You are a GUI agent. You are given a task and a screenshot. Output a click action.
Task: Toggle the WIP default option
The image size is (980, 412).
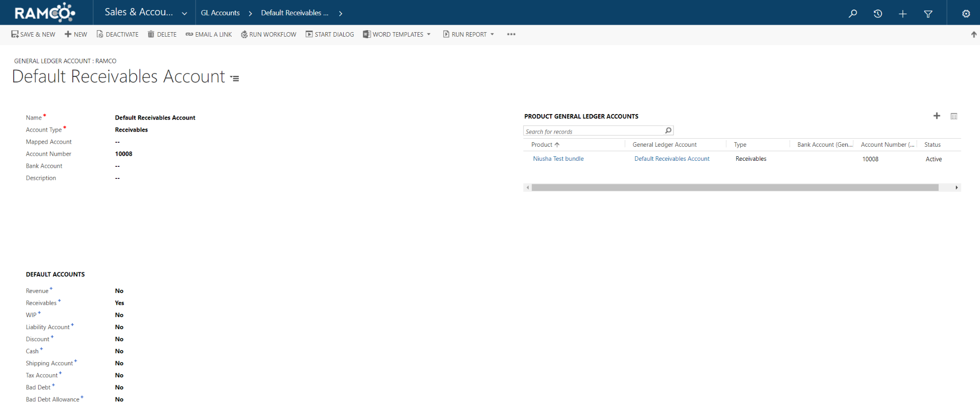tap(119, 315)
